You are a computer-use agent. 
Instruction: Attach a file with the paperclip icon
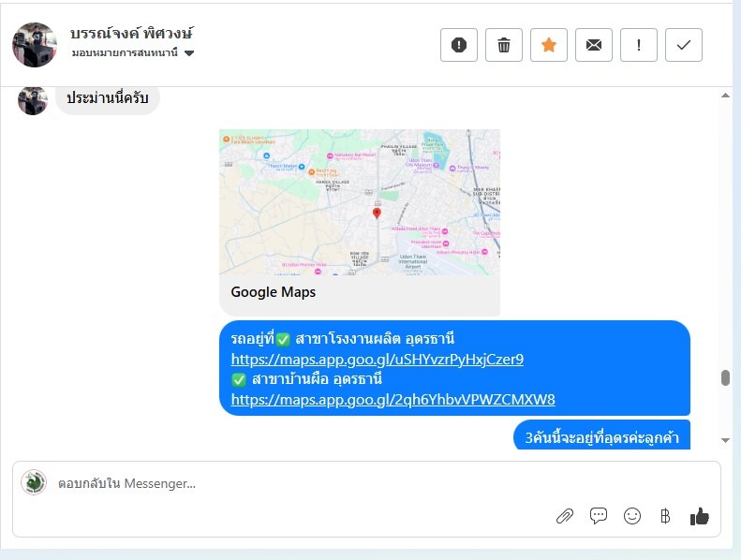pyautogui.click(x=565, y=516)
